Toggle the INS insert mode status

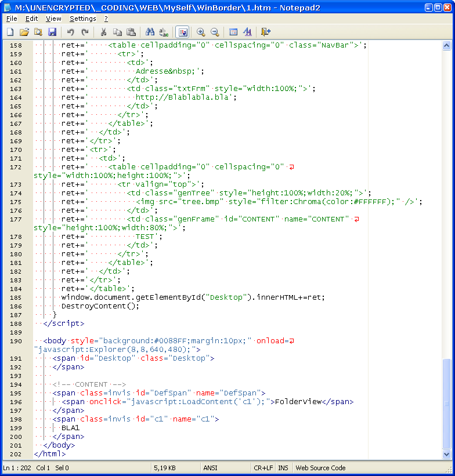click(283, 468)
